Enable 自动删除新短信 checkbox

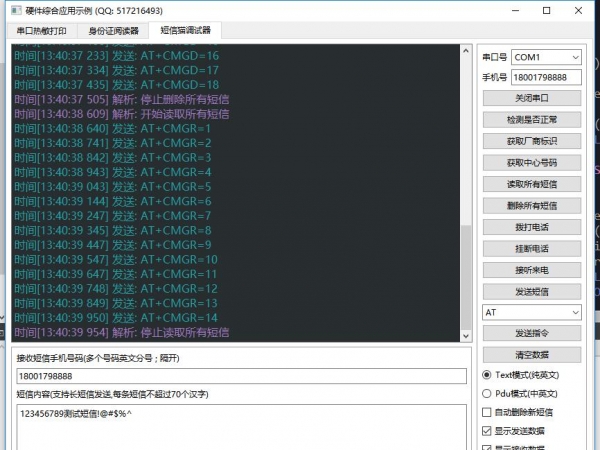click(487, 412)
